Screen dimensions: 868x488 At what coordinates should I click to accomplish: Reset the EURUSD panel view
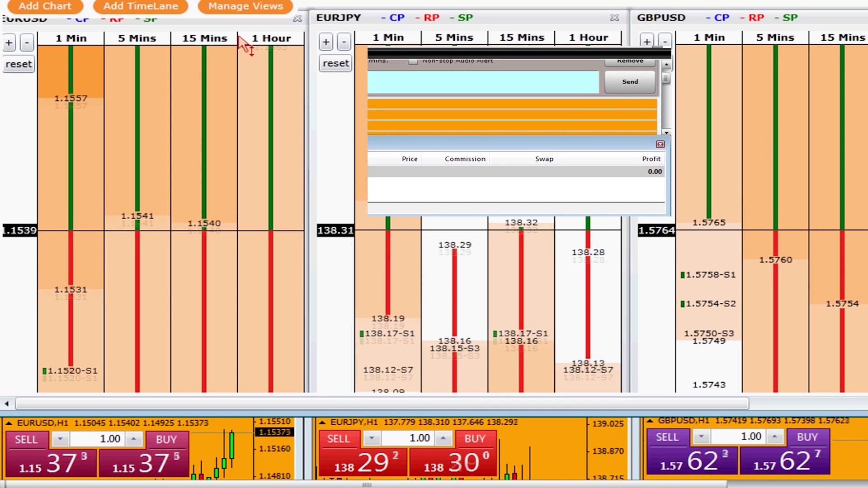click(x=19, y=64)
